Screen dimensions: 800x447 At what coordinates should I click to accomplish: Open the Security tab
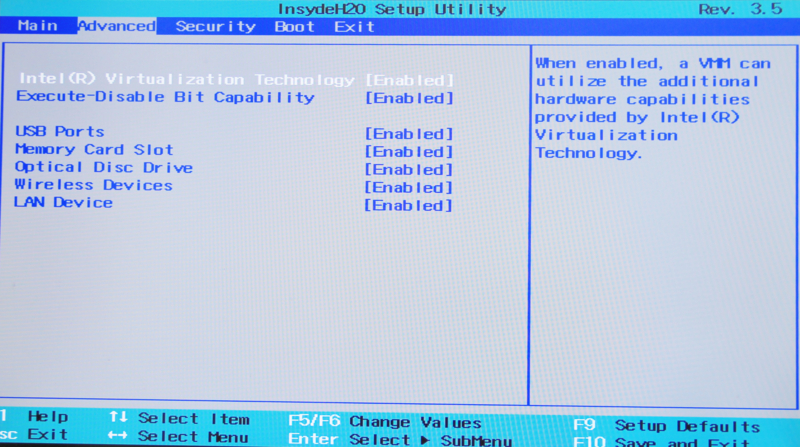click(215, 27)
